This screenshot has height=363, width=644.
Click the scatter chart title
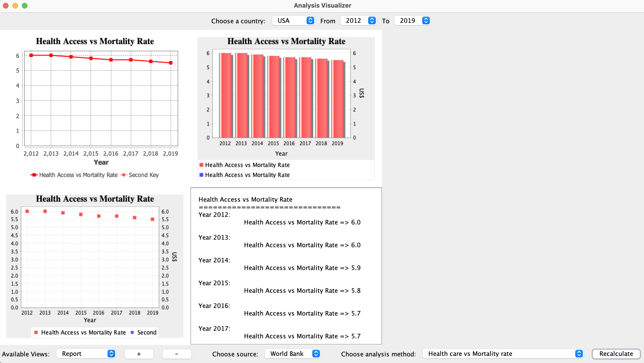click(x=95, y=199)
